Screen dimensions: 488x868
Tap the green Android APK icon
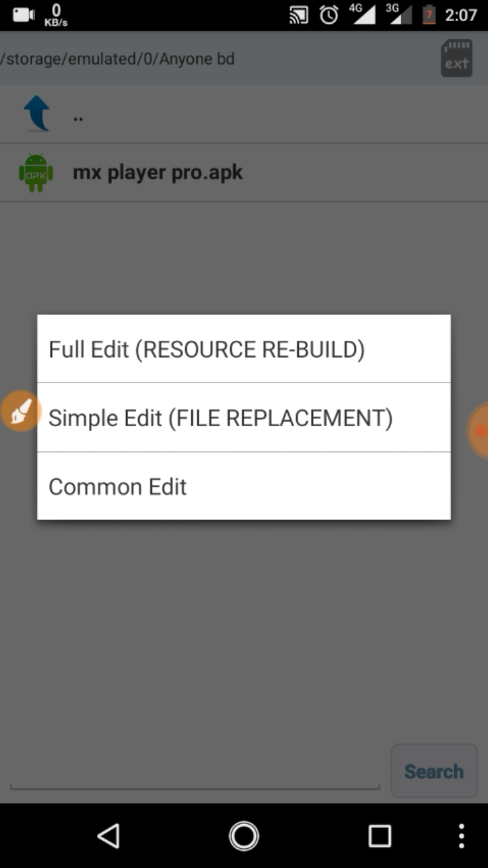pos(36,172)
